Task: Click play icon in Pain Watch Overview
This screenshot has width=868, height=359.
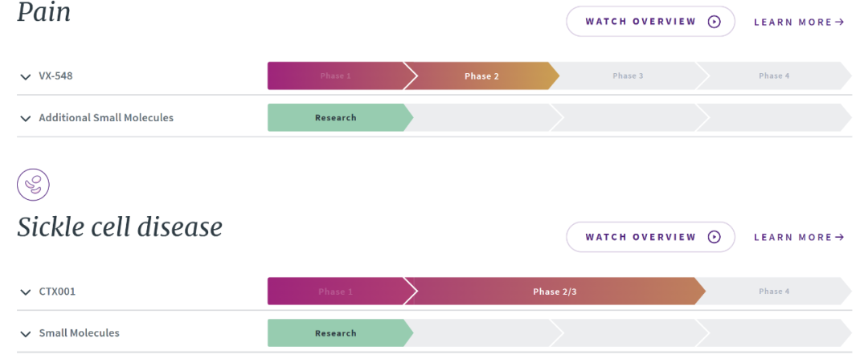Action: tap(714, 22)
